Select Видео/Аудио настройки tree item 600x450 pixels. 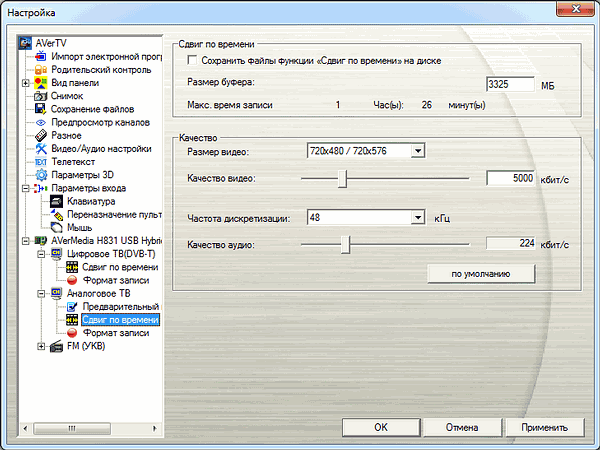[101, 148]
